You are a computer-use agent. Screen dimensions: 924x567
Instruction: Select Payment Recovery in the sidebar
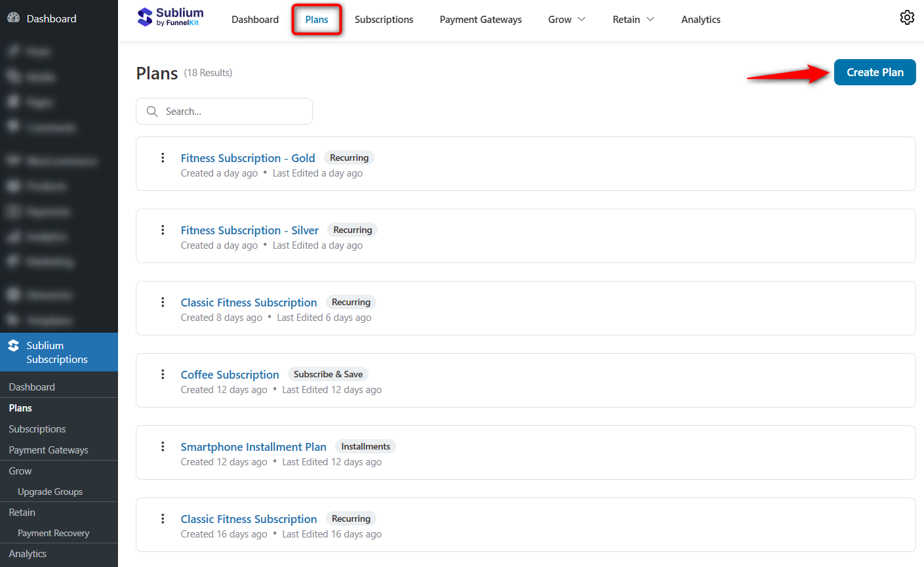[x=53, y=533]
